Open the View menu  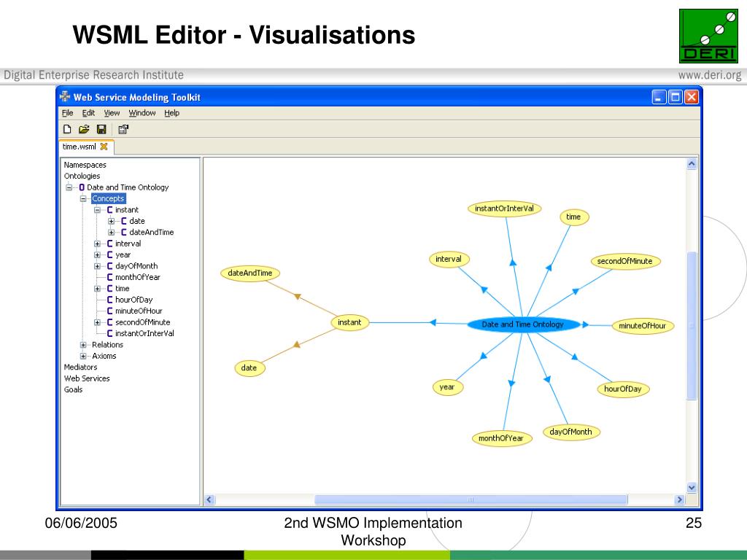112,113
